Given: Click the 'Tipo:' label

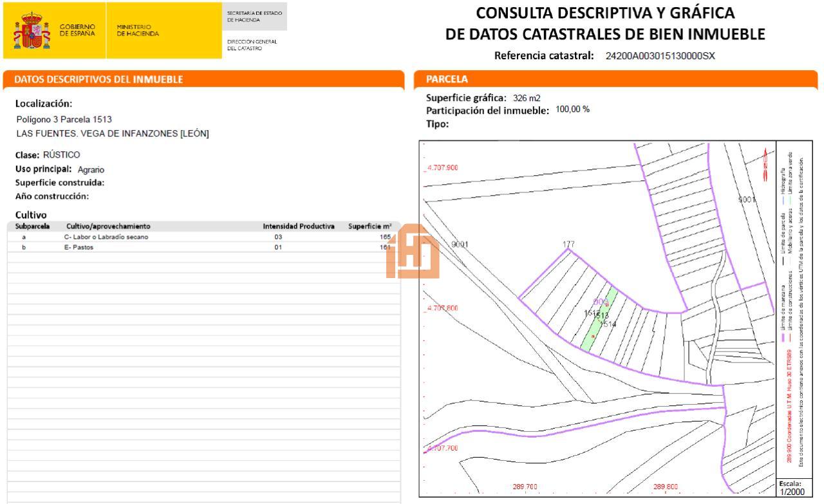Looking at the screenshot, I should [x=438, y=124].
